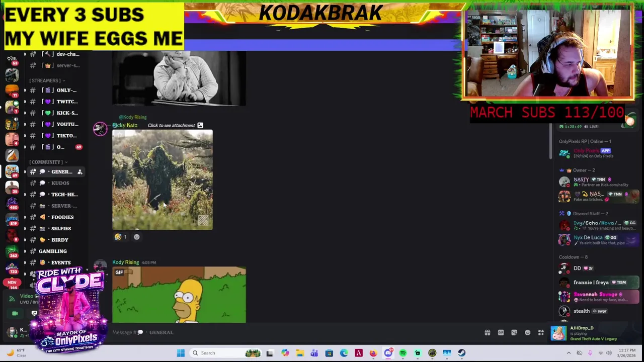
Task: Click the Windows Start button
Action: (x=181, y=353)
